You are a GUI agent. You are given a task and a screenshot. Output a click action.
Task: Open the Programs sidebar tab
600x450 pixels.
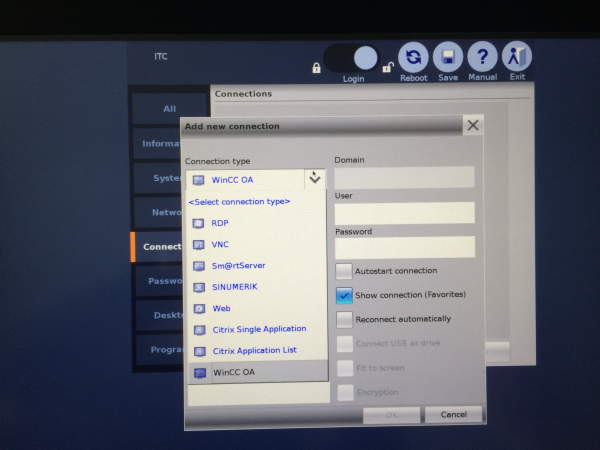(160, 350)
